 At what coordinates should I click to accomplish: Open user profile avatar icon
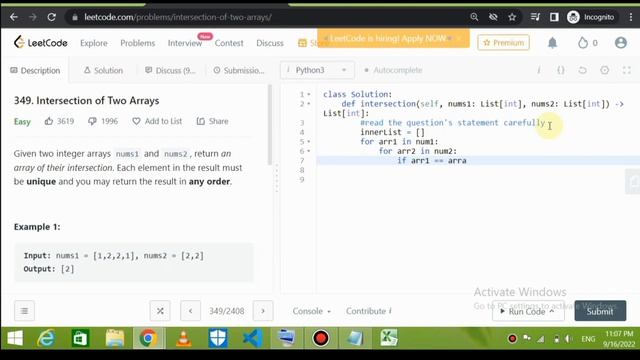click(x=621, y=42)
